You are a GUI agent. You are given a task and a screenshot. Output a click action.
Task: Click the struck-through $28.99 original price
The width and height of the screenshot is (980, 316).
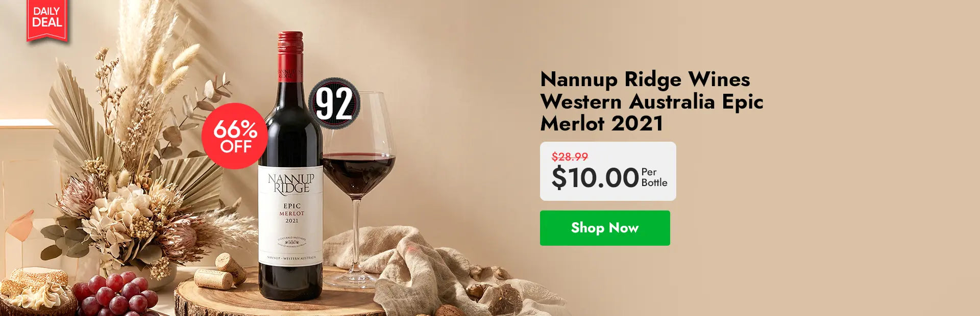[570, 156]
